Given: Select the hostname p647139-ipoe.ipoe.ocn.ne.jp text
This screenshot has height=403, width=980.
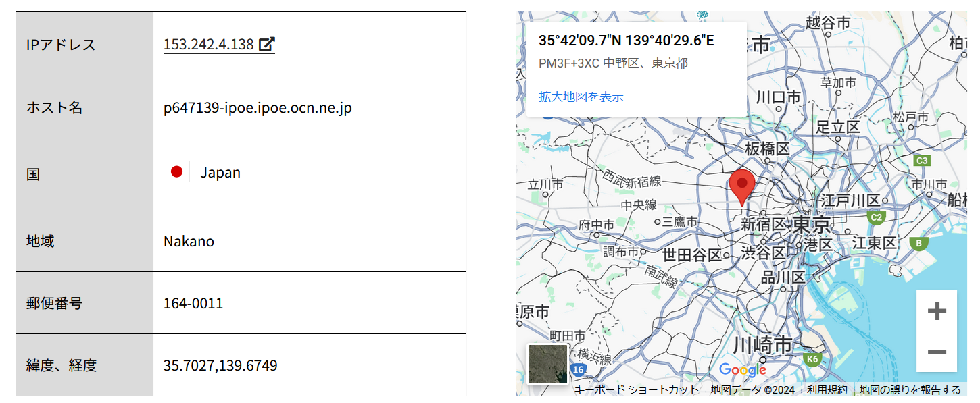Looking at the screenshot, I should pos(258,108).
